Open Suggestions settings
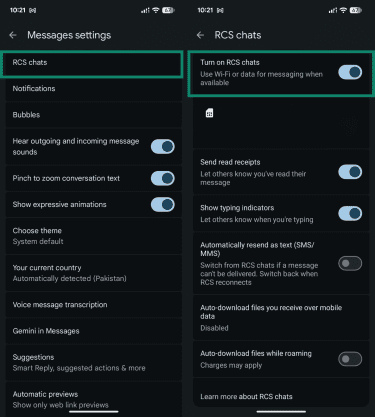The height and width of the screenshot is (417, 375). pos(94,362)
